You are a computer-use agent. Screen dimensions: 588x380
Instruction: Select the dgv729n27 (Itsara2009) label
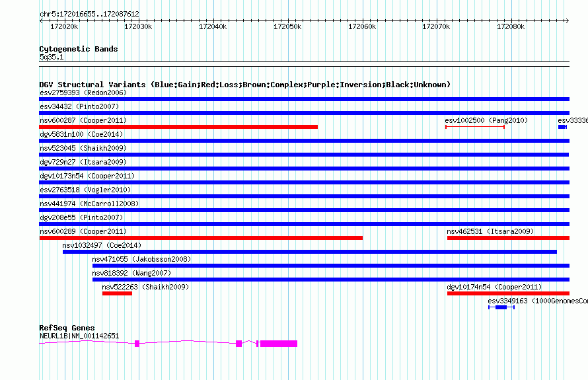[x=83, y=162]
